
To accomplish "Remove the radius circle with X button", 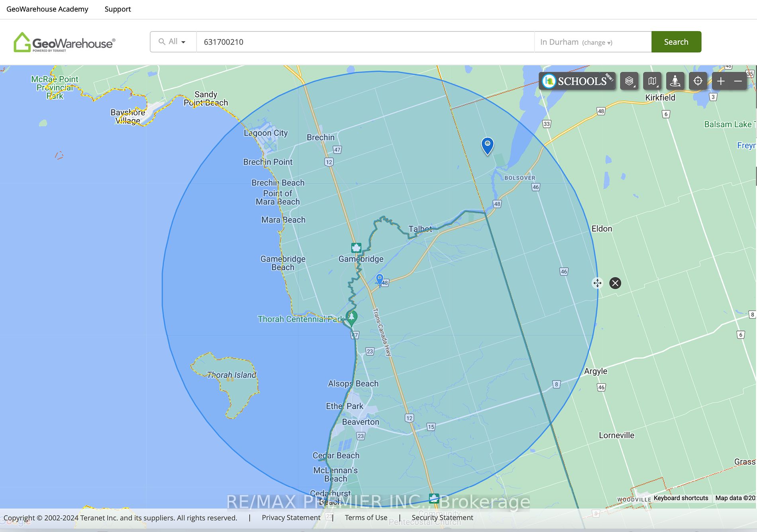I will [x=615, y=283].
